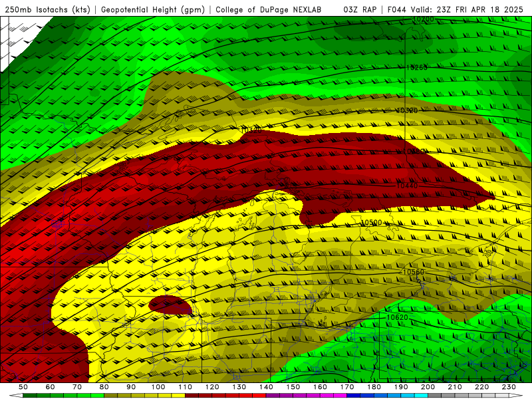The height and width of the screenshot is (399, 532).
Task: Click the 220 value on the color scale
Action: click(x=481, y=387)
